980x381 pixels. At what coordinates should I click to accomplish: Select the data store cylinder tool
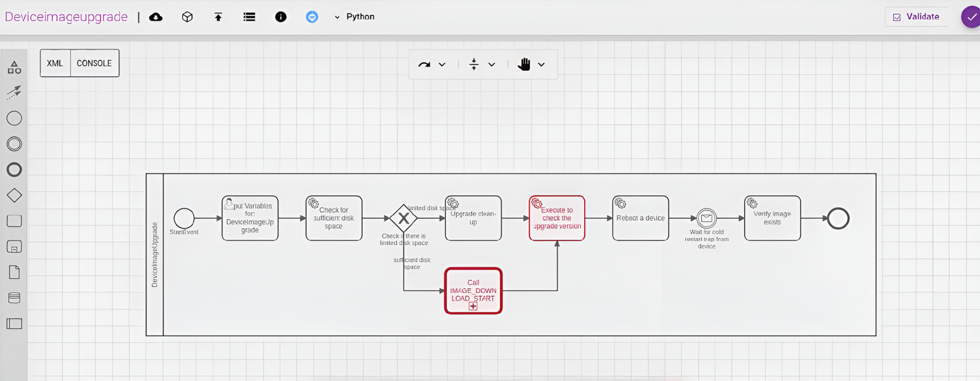(x=14, y=298)
